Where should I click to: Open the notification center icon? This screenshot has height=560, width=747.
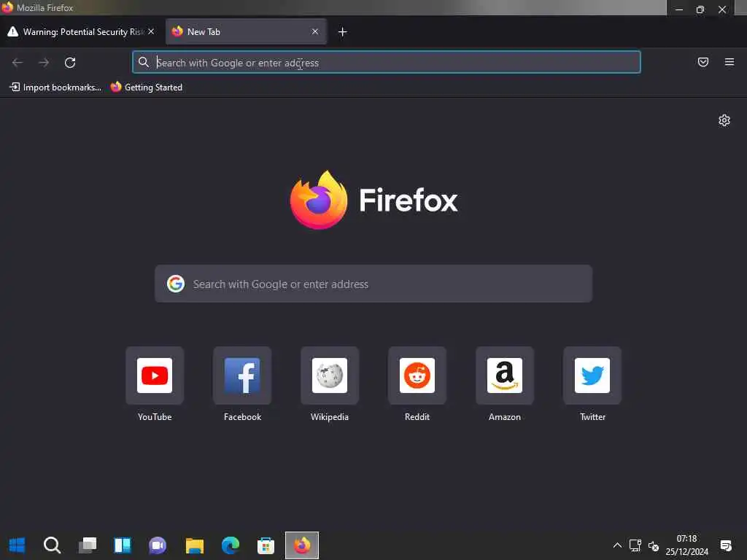[726, 545]
